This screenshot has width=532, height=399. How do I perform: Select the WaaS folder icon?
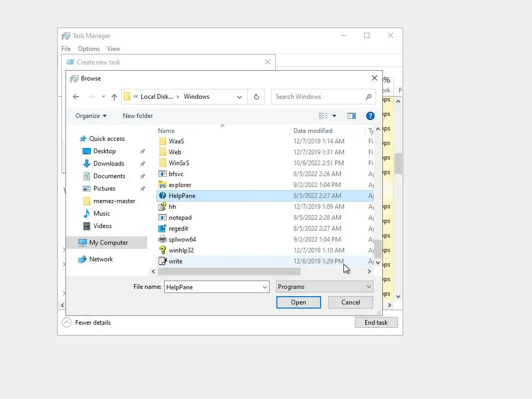coord(163,141)
